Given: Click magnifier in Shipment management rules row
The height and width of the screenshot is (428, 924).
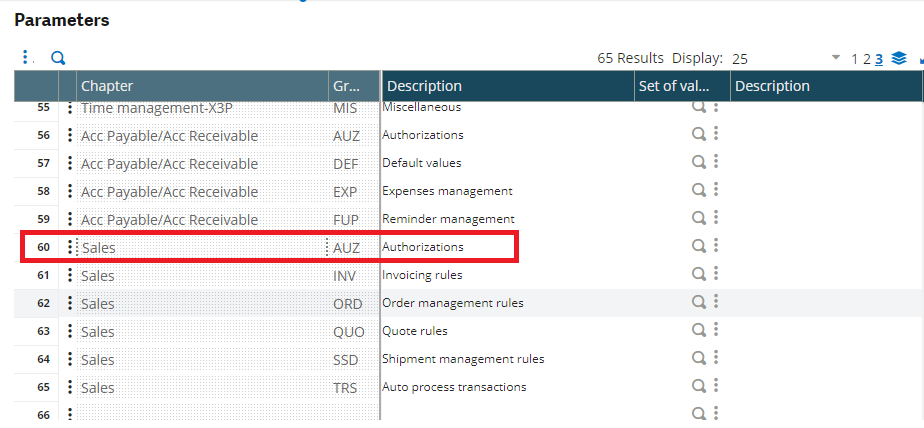Looking at the screenshot, I should [699, 358].
